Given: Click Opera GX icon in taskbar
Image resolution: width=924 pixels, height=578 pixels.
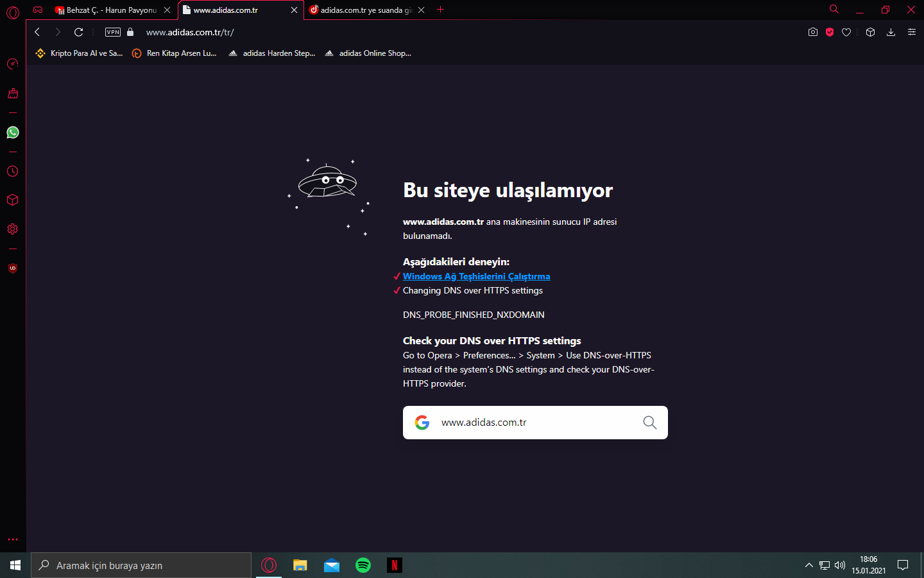Looking at the screenshot, I should (269, 565).
